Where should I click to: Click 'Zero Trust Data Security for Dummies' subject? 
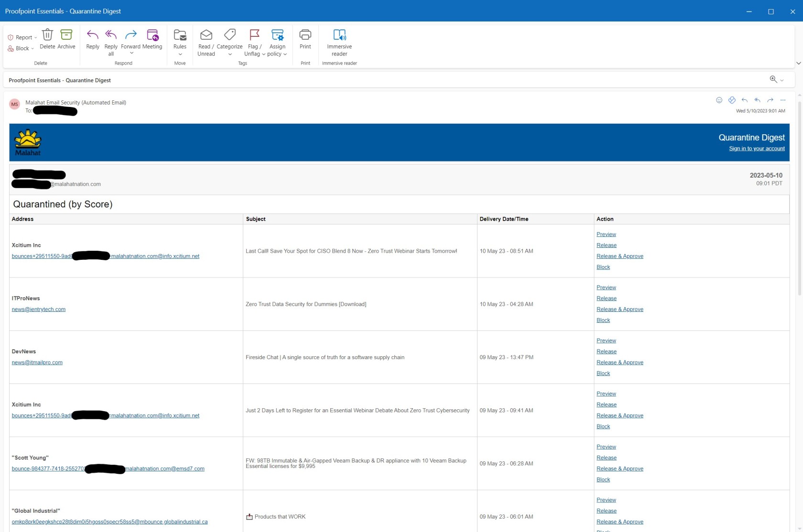(x=306, y=304)
